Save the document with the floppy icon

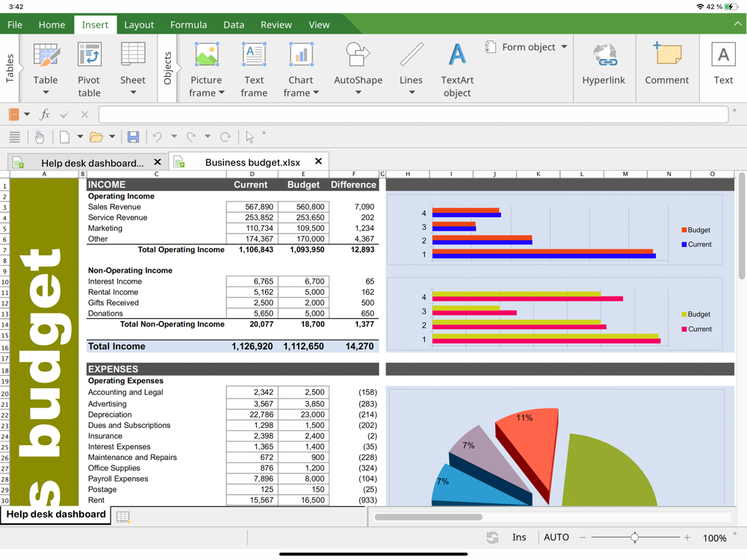pos(133,137)
